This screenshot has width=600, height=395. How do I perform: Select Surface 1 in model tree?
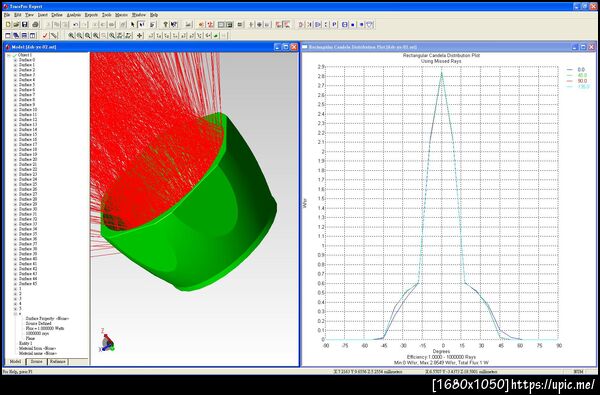point(27,65)
